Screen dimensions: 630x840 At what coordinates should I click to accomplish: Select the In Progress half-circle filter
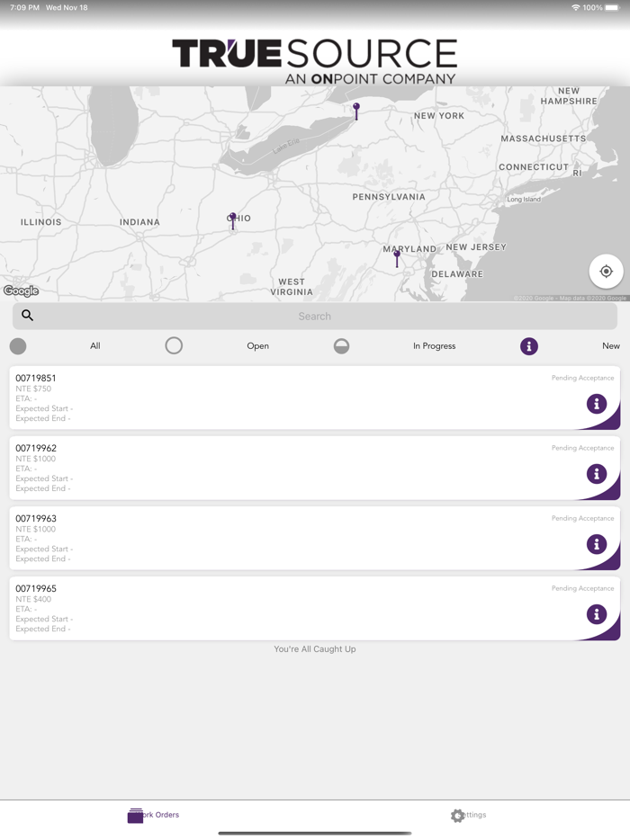pos(341,346)
